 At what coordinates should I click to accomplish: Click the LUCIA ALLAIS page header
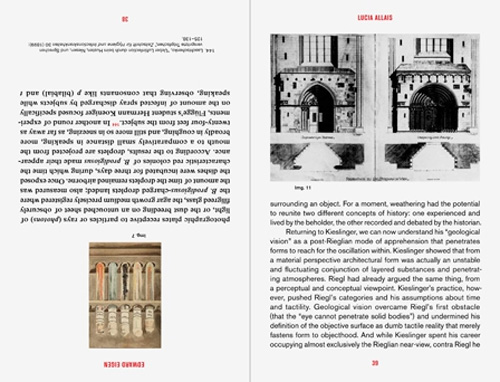pos(375,18)
